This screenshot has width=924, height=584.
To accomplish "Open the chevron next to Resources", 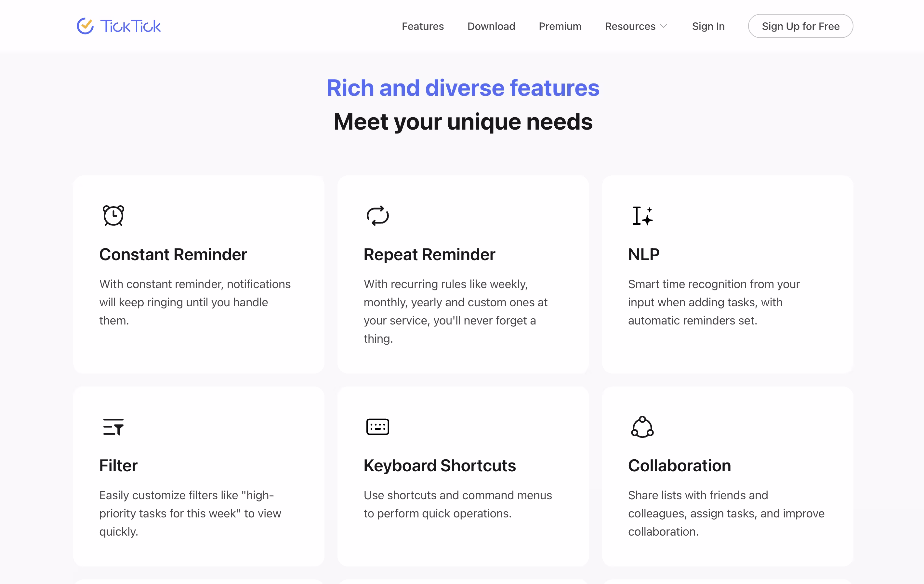I will 664,27.
